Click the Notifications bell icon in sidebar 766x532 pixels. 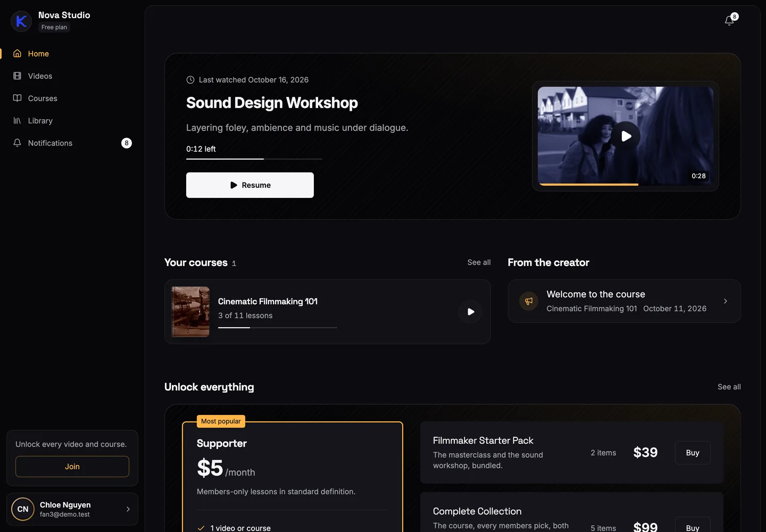(18, 143)
